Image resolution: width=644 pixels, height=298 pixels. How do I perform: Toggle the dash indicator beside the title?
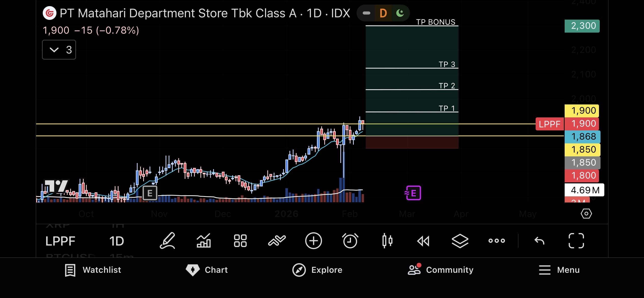click(x=366, y=13)
